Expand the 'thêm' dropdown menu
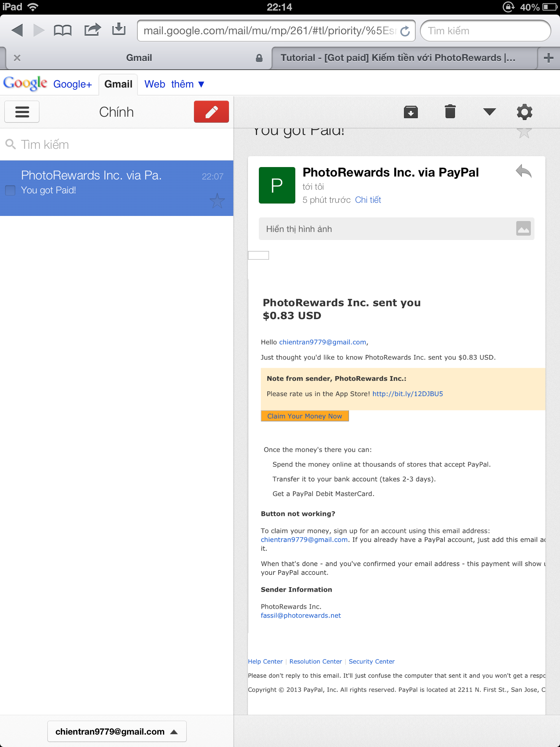This screenshot has width=560, height=747. 187,84
